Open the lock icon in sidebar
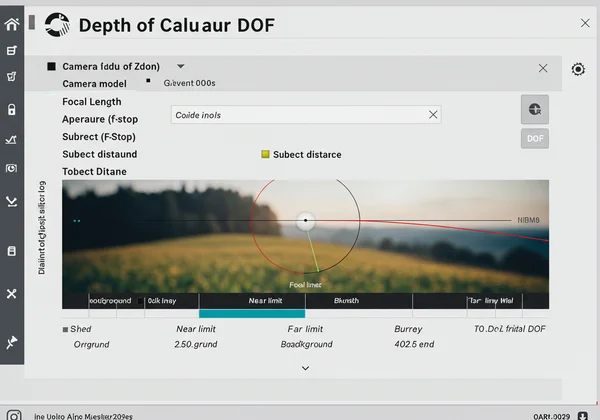Screen dimensions: 600x420 tap(12, 109)
